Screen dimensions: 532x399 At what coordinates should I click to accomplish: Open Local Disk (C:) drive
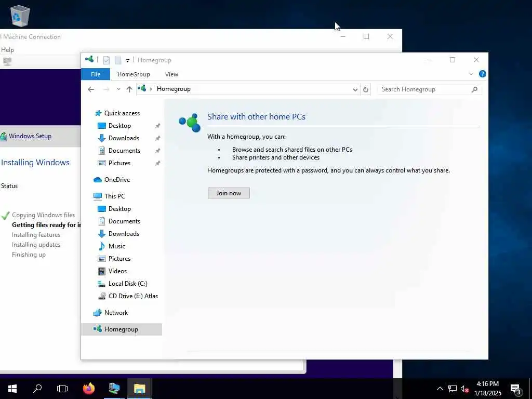click(x=128, y=284)
